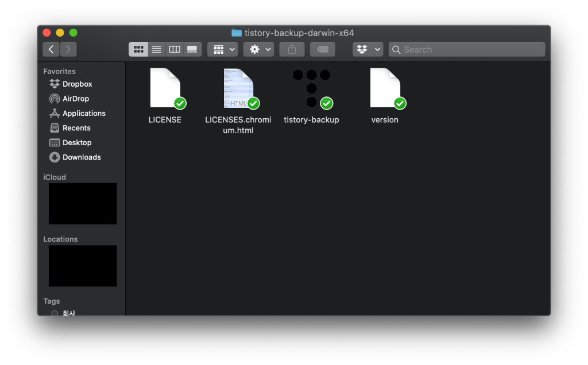588x365 pixels.
Task: Go to Recents in sidebar
Action: coord(76,128)
